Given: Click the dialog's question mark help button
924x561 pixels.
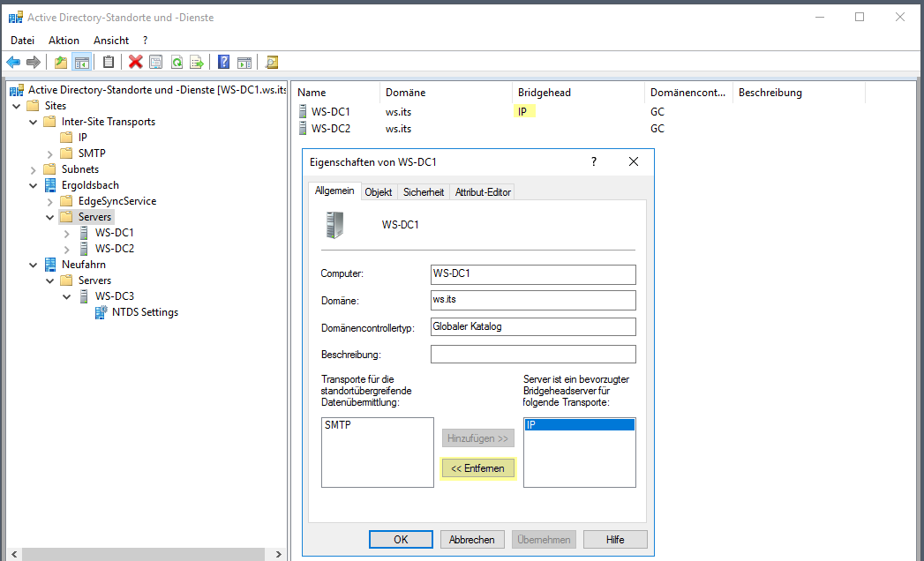Looking at the screenshot, I should (594, 161).
